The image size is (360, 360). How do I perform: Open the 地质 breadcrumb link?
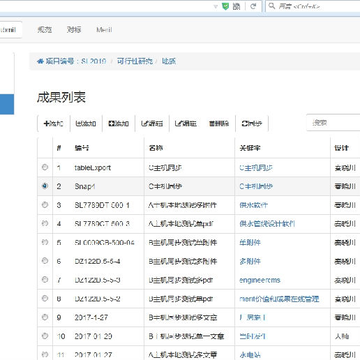(x=169, y=61)
